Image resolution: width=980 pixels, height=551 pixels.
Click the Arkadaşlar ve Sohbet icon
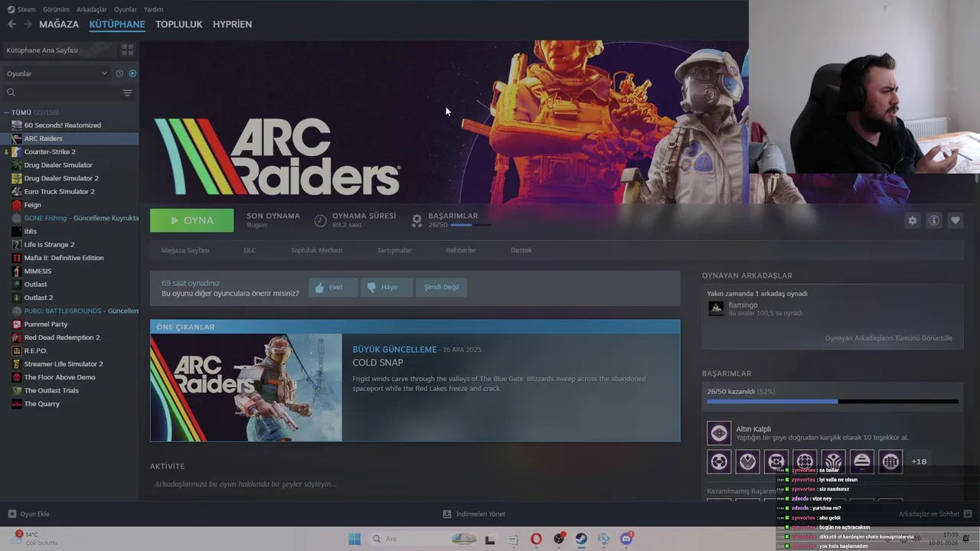pos(968,514)
